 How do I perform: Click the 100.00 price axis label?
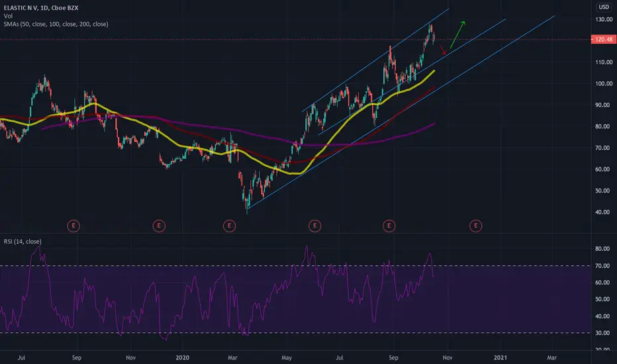click(x=604, y=83)
